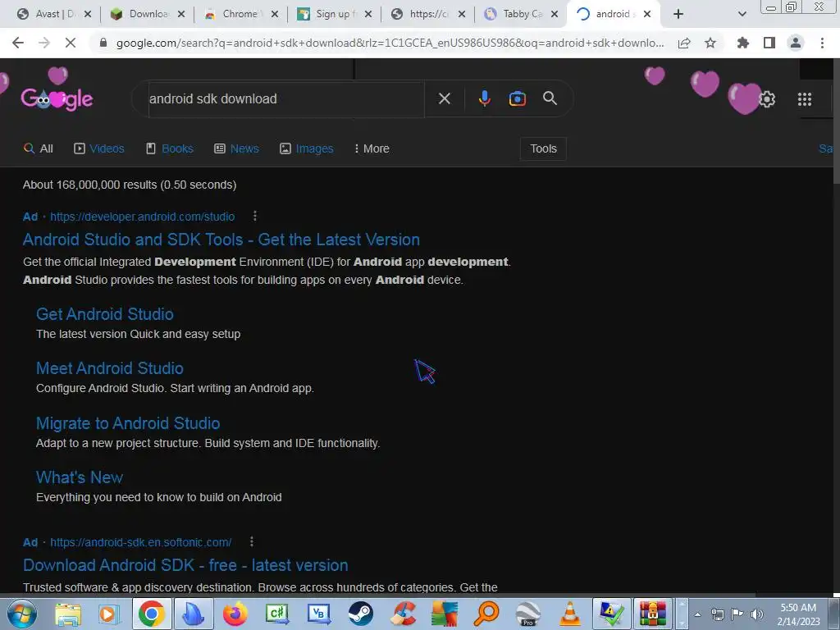Open Google quick settings gear
Viewport: 840px width, 630px height.
pos(767,99)
